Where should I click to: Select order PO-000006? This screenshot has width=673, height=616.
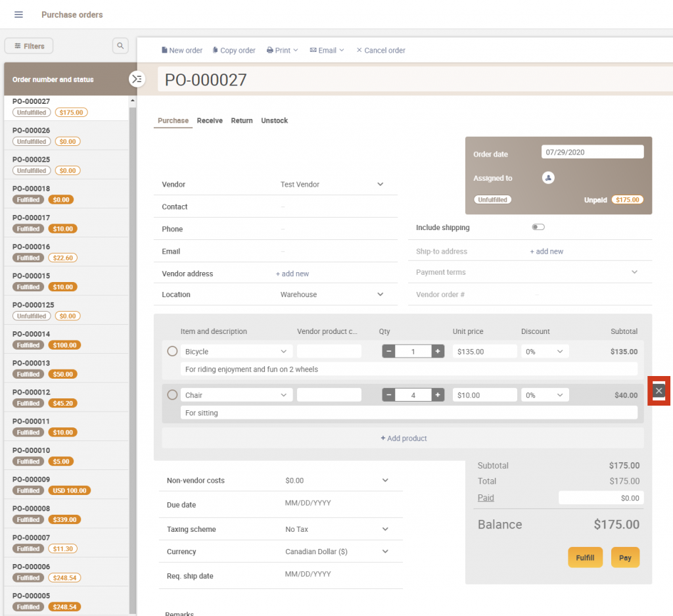coord(66,572)
